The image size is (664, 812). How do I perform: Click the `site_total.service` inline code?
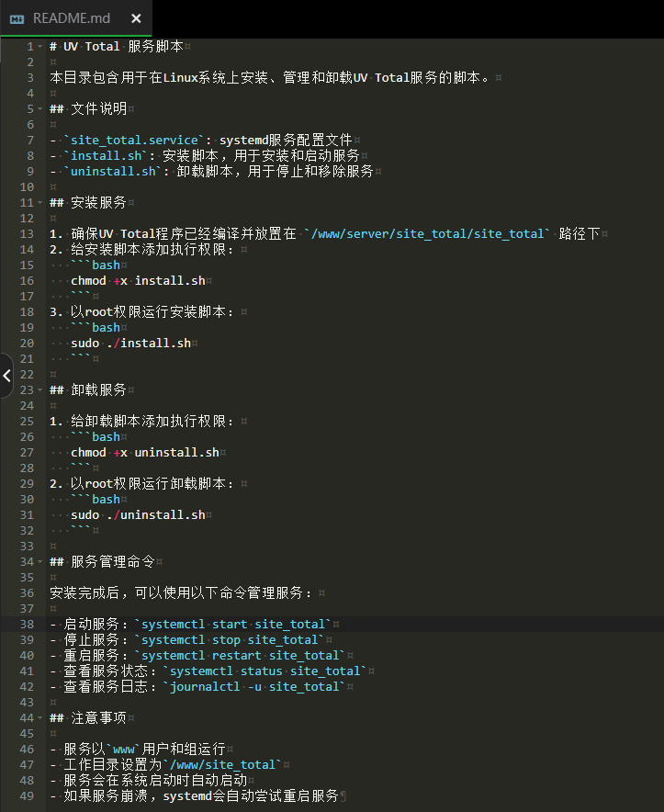pos(133,141)
